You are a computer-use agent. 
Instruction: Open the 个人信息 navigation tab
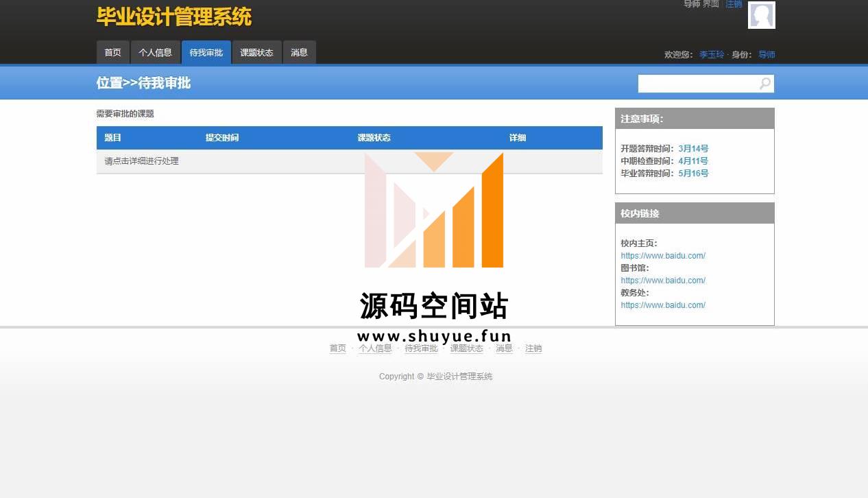pos(155,52)
